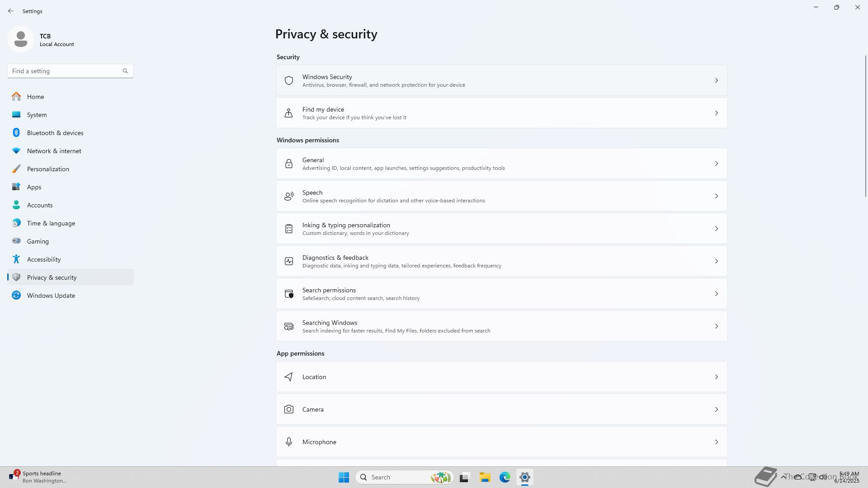Open Microsoft Edge from the taskbar

[x=505, y=477]
